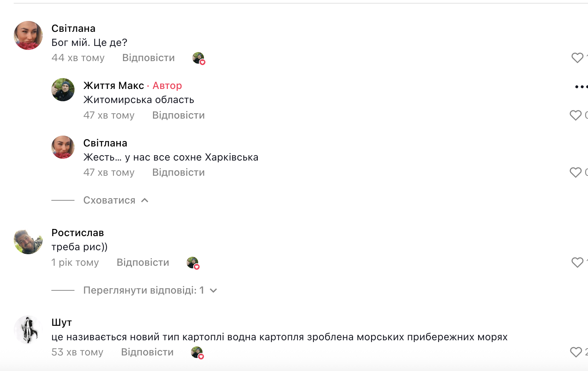Reply to Ростислав's "треба рис))" comment

click(143, 263)
